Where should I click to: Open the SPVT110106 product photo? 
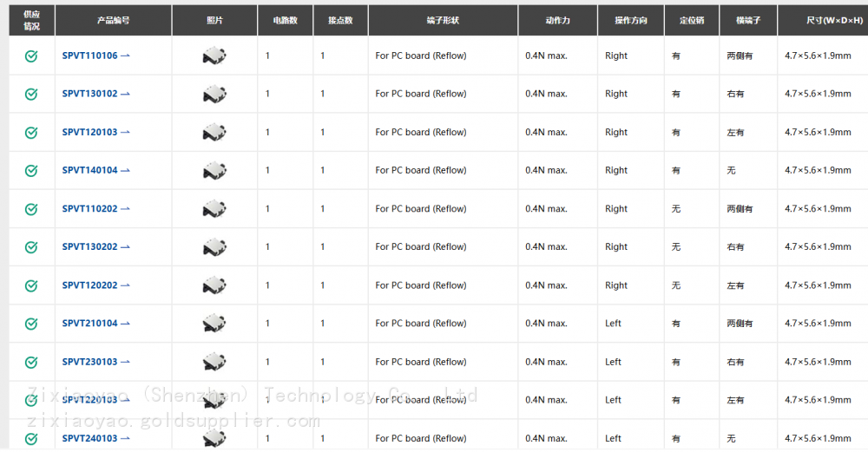pos(214,56)
